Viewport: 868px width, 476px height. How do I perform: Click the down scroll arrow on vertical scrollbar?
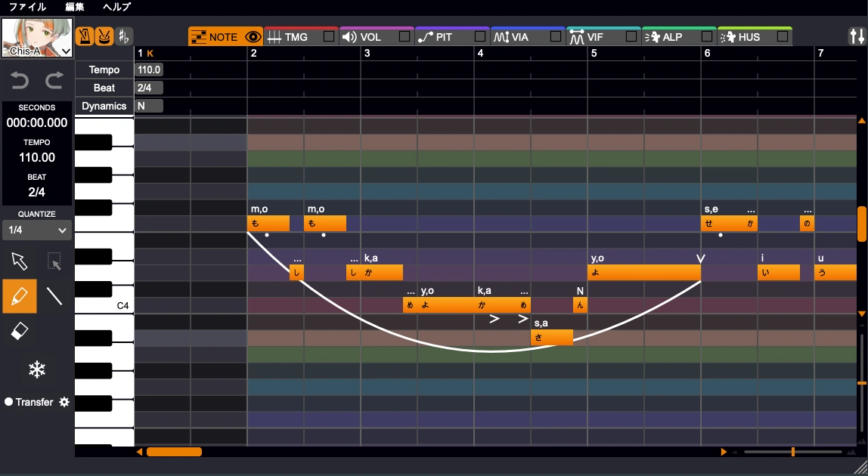(x=862, y=314)
